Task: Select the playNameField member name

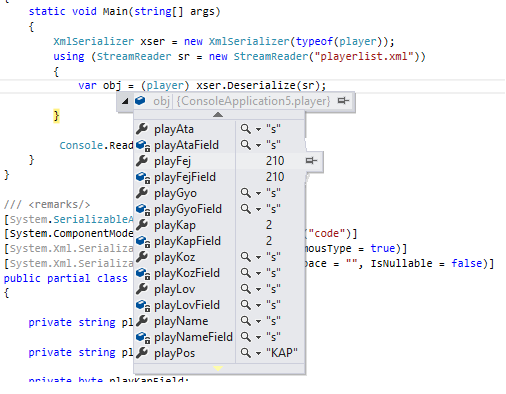Action: point(193,337)
